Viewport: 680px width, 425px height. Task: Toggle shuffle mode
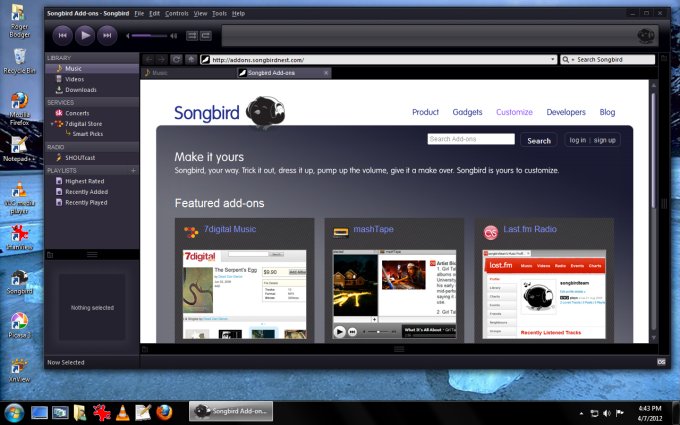(192, 36)
